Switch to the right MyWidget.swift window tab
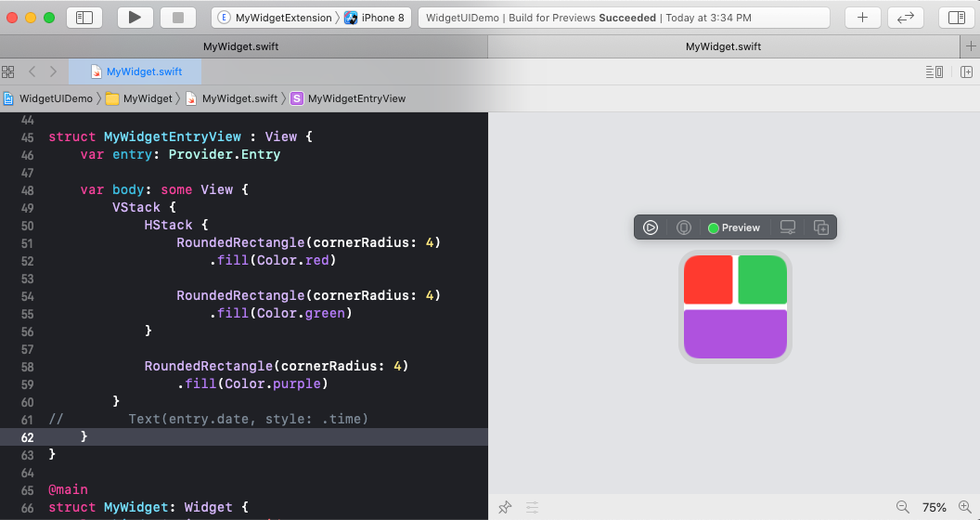 pos(723,46)
